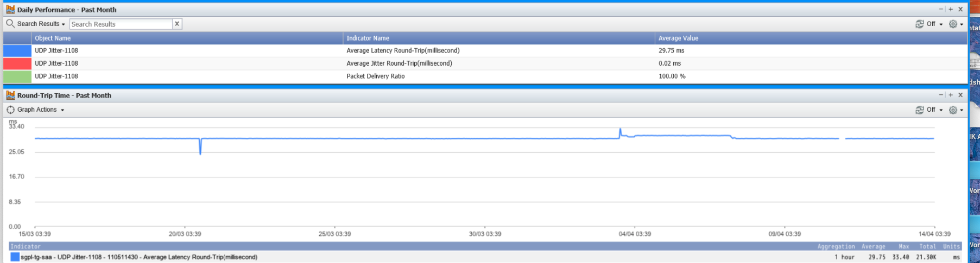Viewport: 980px width, 263px height.
Task: Click the Round-Trip Time panel chart icon
Action: pyautogui.click(x=10, y=95)
